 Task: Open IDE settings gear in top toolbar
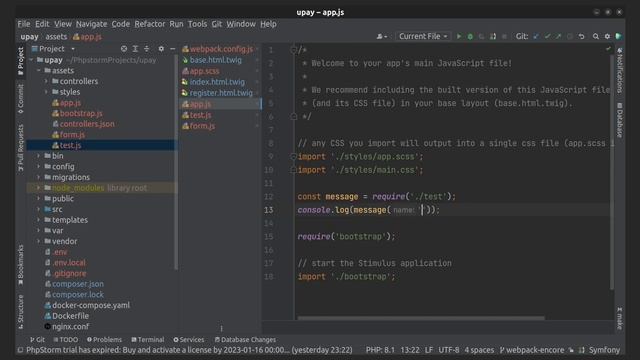(607, 36)
